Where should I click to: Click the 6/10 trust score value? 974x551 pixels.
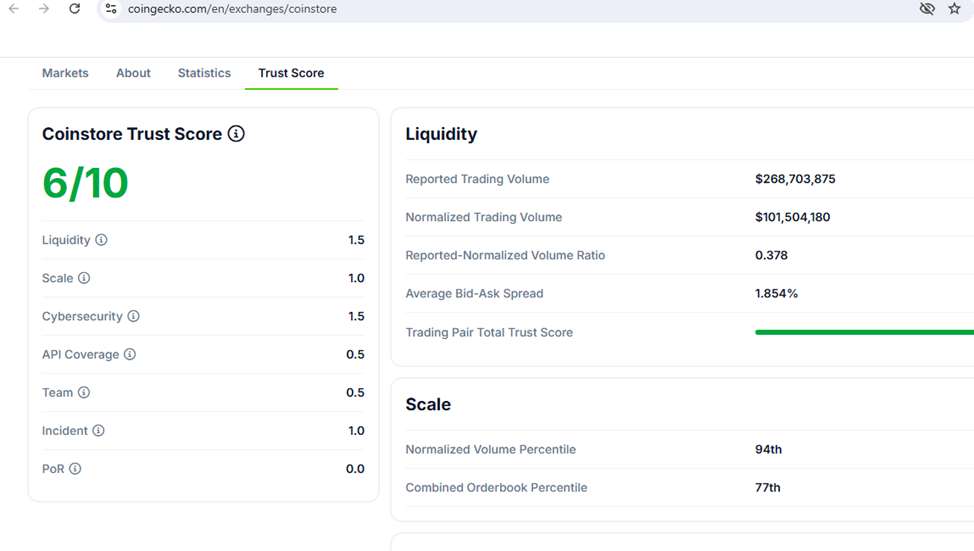coord(85,183)
